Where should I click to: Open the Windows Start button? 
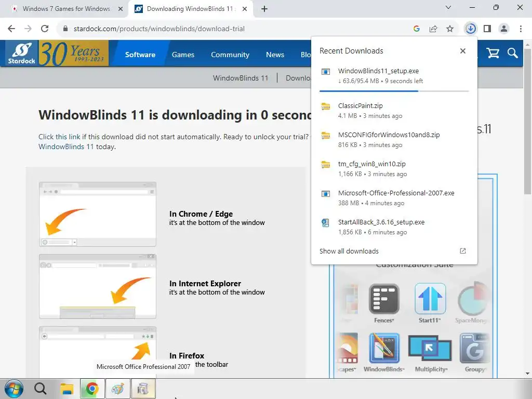click(14, 389)
